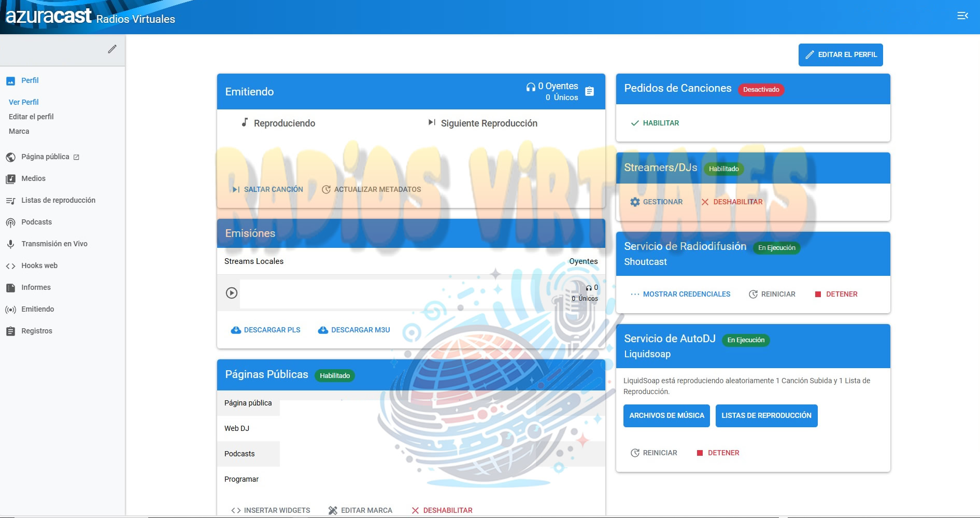Click Archivos de Música button
This screenshot has width=980, height=518.
coord(666,416)
